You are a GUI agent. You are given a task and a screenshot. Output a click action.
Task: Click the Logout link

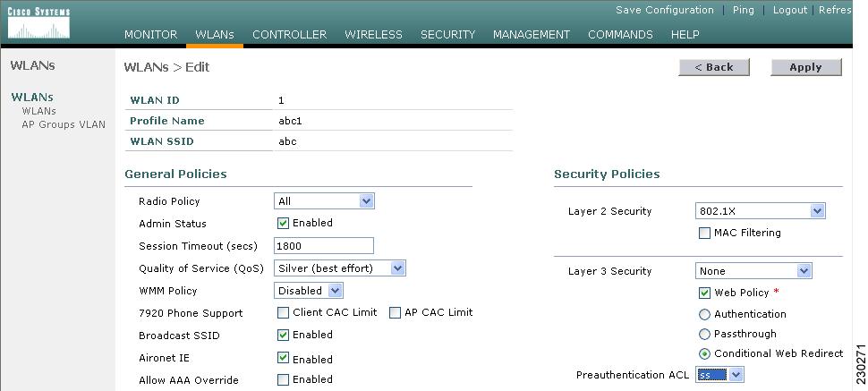coord(790,10)
